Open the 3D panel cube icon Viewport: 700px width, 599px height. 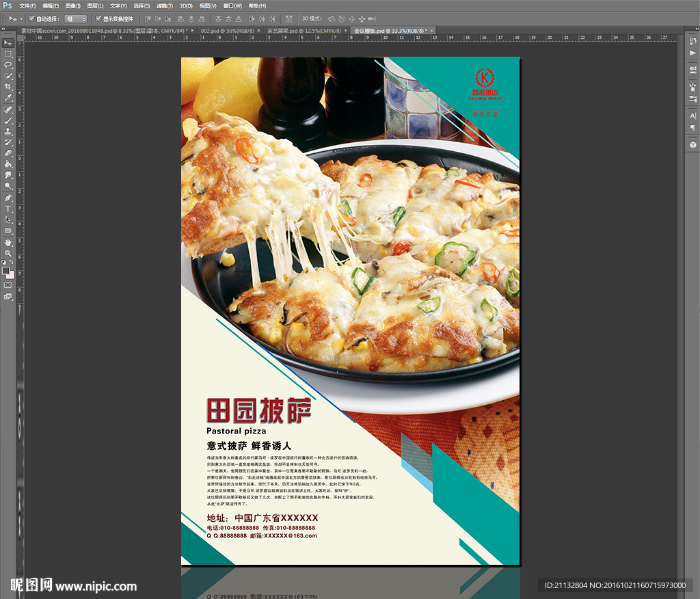pyautogui.click(x=692, y=144)
